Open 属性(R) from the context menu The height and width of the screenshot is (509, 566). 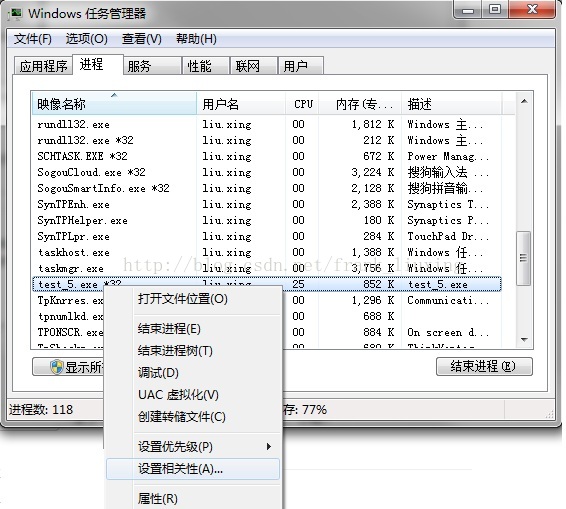tap(193, 499)
